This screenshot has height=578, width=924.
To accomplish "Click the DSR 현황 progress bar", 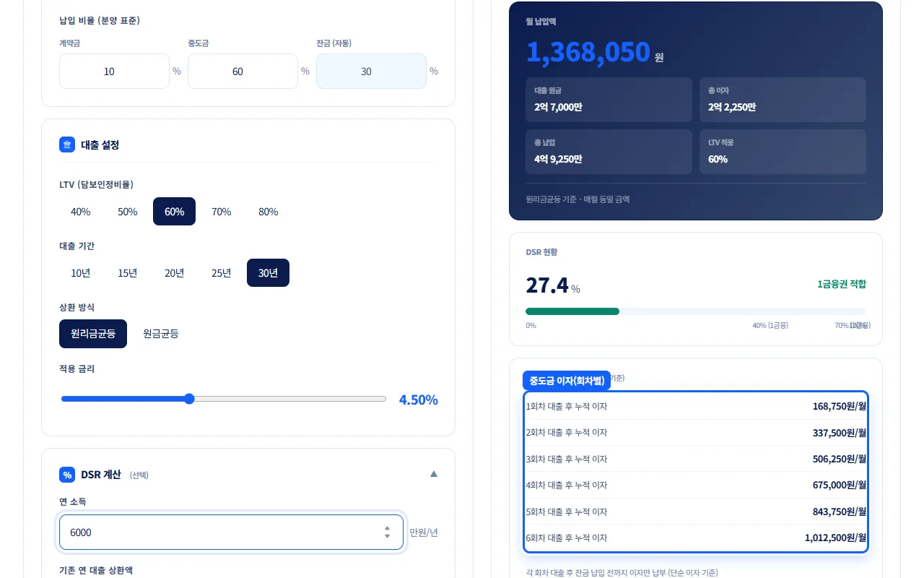I will tap(696, 311).
